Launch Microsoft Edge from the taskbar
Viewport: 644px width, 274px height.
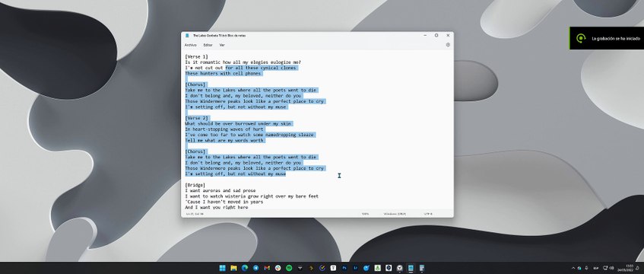[x=245, y=268]
